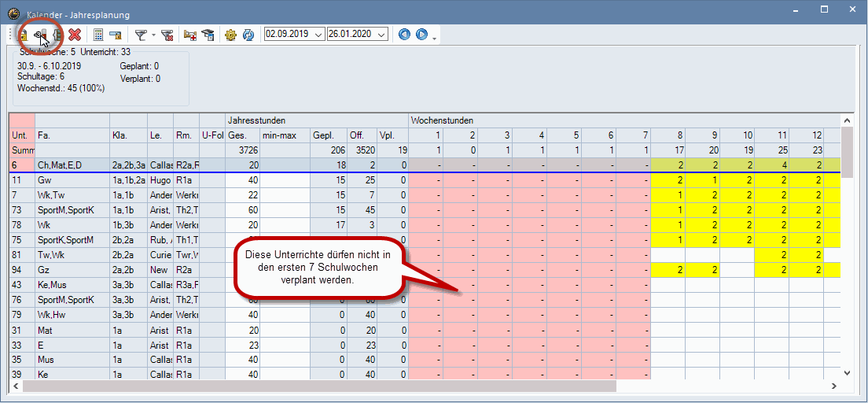Image resolution: width=868 pixels, height=403 pixels.
Task: Click the room cell 'R2a' in Gz row
Action: click(186, 270)
